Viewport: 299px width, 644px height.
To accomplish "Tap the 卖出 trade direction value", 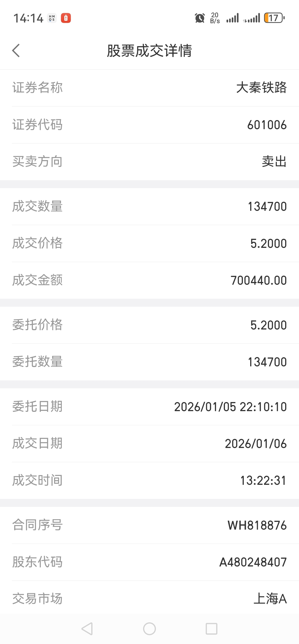I will click(x=274, y=161).
